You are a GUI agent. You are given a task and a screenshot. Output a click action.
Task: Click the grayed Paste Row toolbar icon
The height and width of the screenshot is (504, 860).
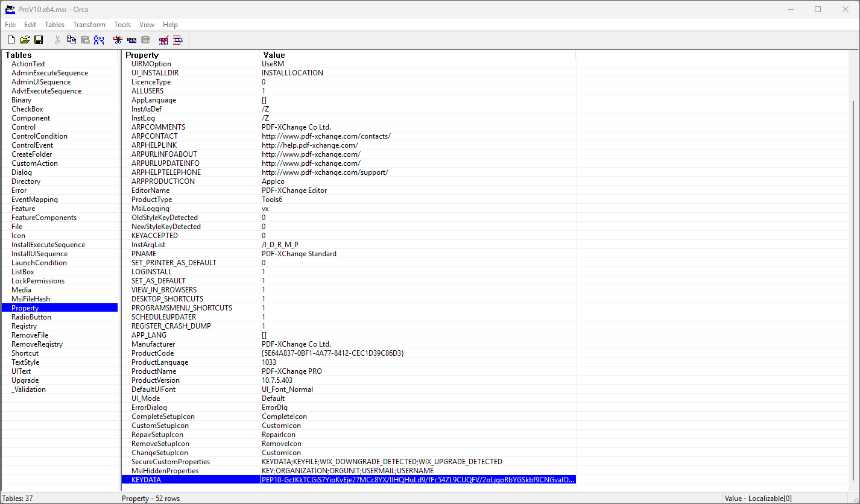tap(145, 40)
